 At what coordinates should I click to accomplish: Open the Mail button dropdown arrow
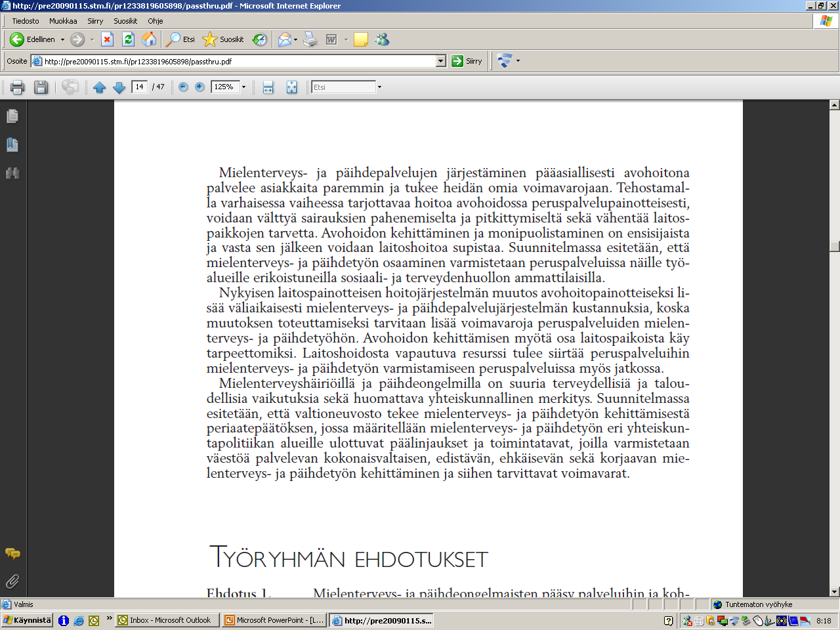295,39
